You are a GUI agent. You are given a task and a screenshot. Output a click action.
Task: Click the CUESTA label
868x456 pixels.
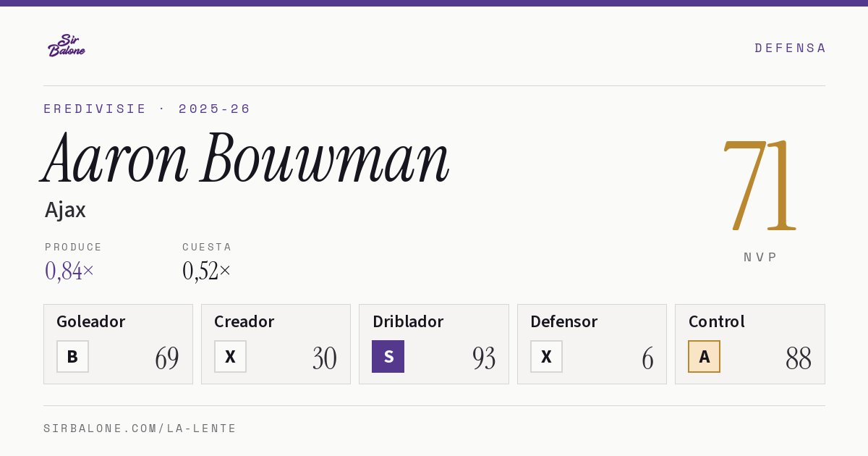click(x=207, y=247)
